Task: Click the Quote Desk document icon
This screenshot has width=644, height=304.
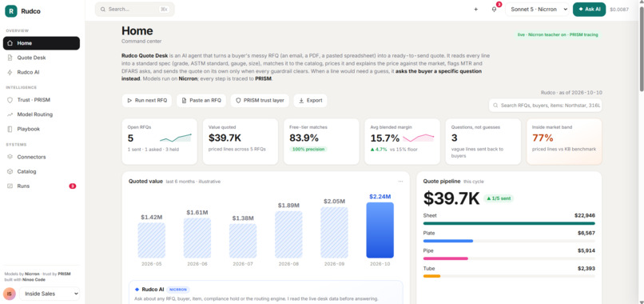Action: click(10, 58)
